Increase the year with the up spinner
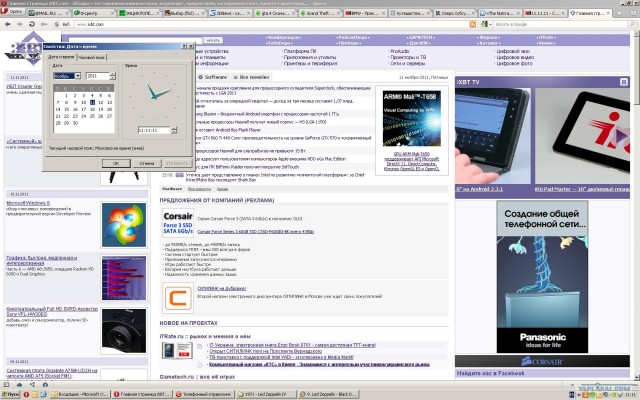The image size is (640, 400). pyautogui.click(x=113, y=74)
